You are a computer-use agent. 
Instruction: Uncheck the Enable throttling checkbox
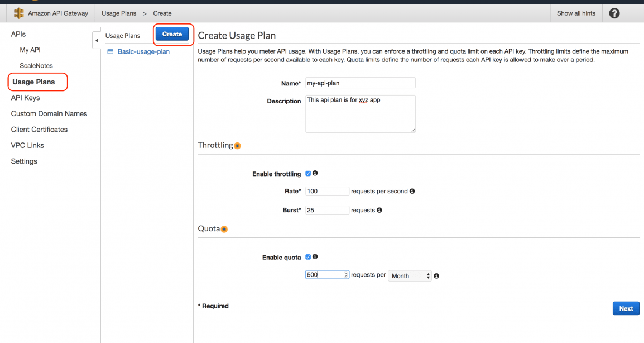coord(308,174)
